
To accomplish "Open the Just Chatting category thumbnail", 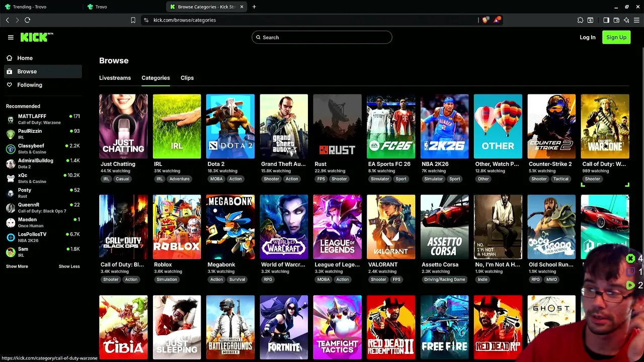I will (x=123, y=126).
